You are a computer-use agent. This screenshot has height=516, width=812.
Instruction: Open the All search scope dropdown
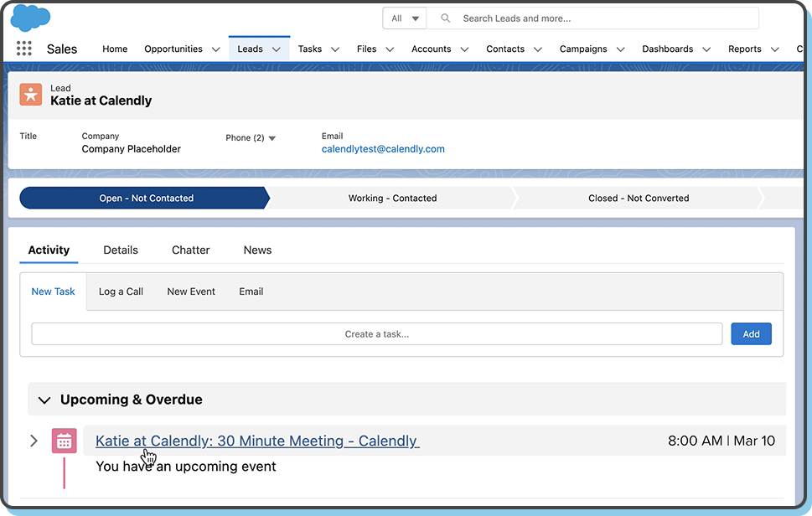(405, 18)
